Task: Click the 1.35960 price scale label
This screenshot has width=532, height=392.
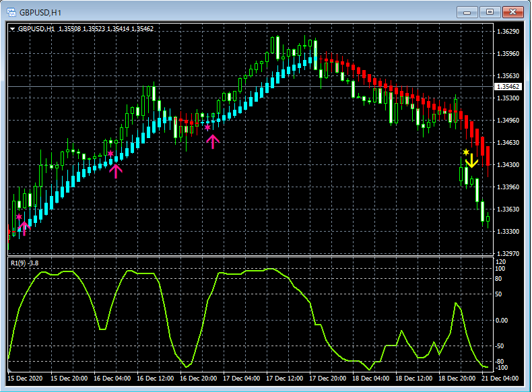Action: [508, 54]
